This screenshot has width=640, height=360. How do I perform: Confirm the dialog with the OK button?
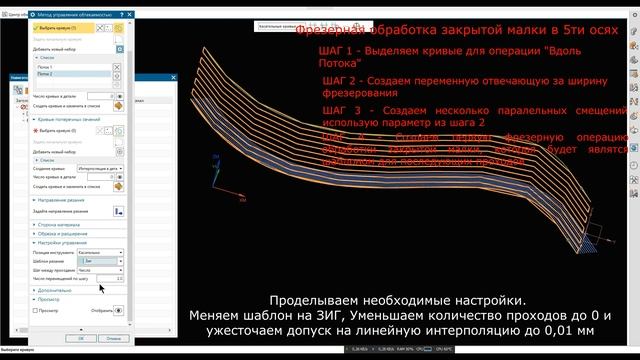pos(81,339)
